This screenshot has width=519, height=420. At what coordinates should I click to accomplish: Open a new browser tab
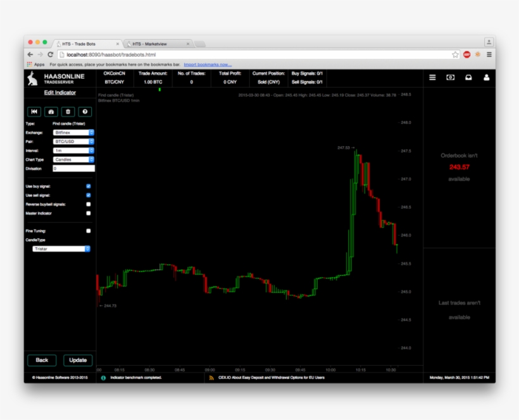pos(200,44)
